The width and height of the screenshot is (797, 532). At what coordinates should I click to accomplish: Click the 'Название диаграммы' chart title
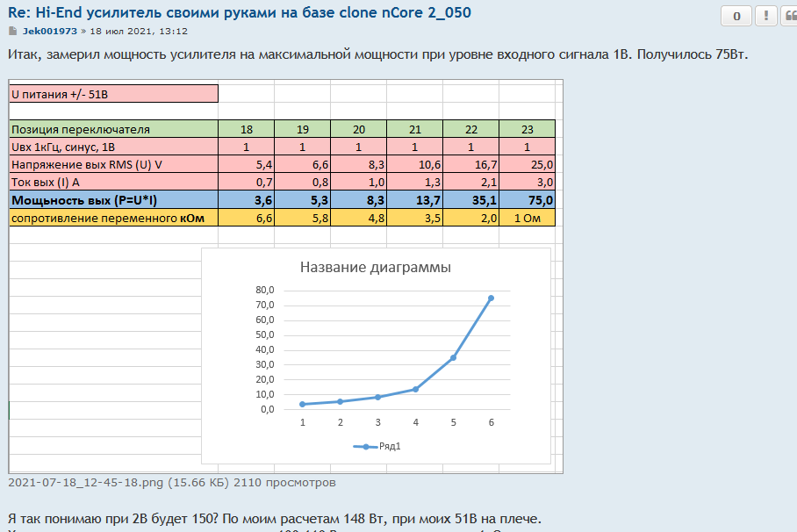tap(376, 268)
